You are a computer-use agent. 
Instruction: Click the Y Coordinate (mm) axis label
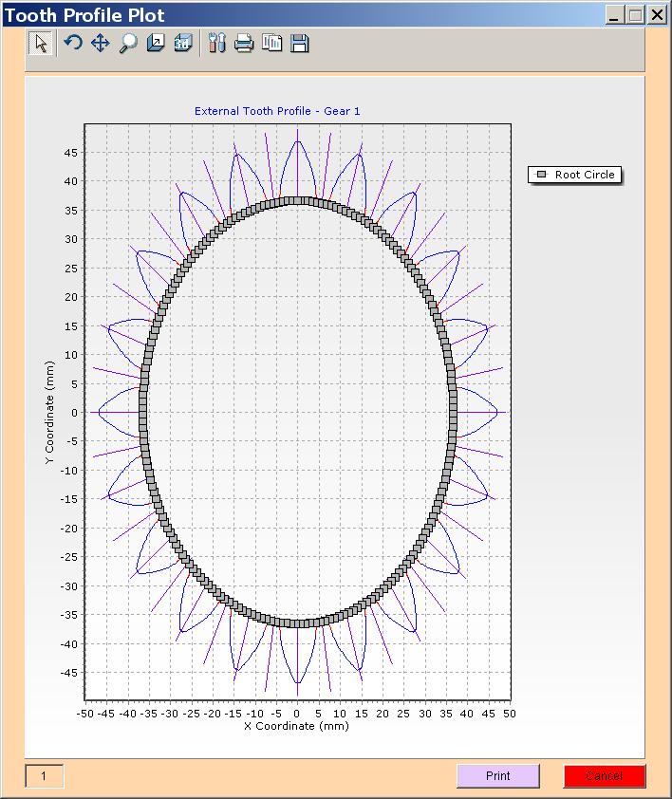[49, 412]
